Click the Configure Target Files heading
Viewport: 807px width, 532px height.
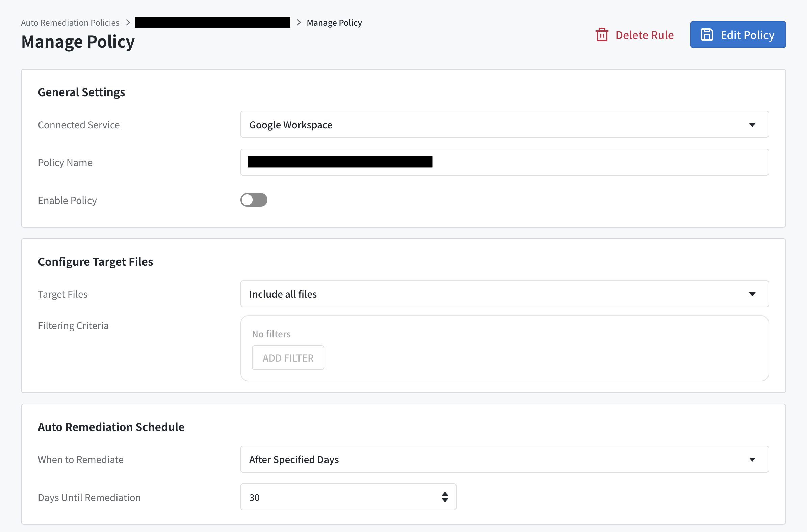pyautogui.click(x=95, y=262)
